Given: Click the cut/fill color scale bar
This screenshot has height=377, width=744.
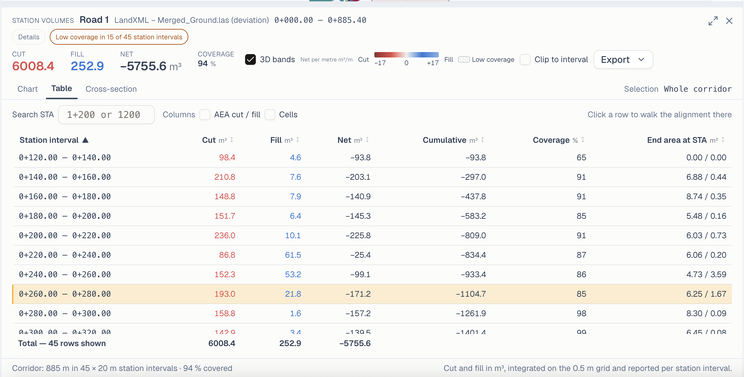Looking at the screenshot, I should click(406, 55).
